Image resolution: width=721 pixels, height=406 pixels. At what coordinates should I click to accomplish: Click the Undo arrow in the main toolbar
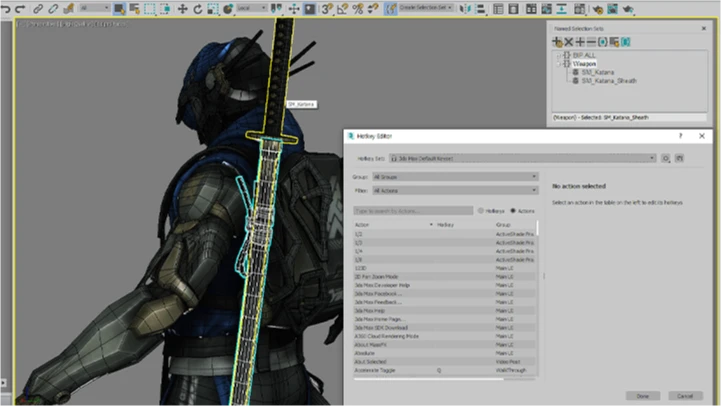click(x=6, y=8)
